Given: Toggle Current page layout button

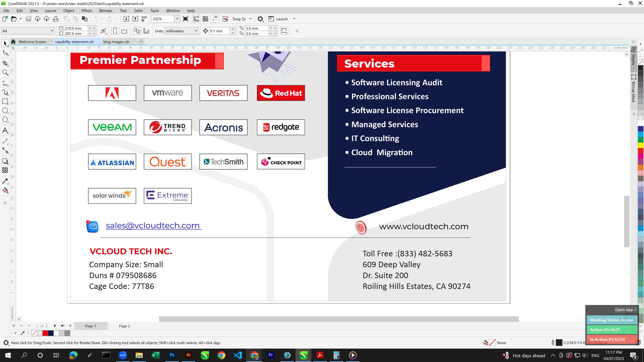Looking at the screenshot, I should 146,31.
